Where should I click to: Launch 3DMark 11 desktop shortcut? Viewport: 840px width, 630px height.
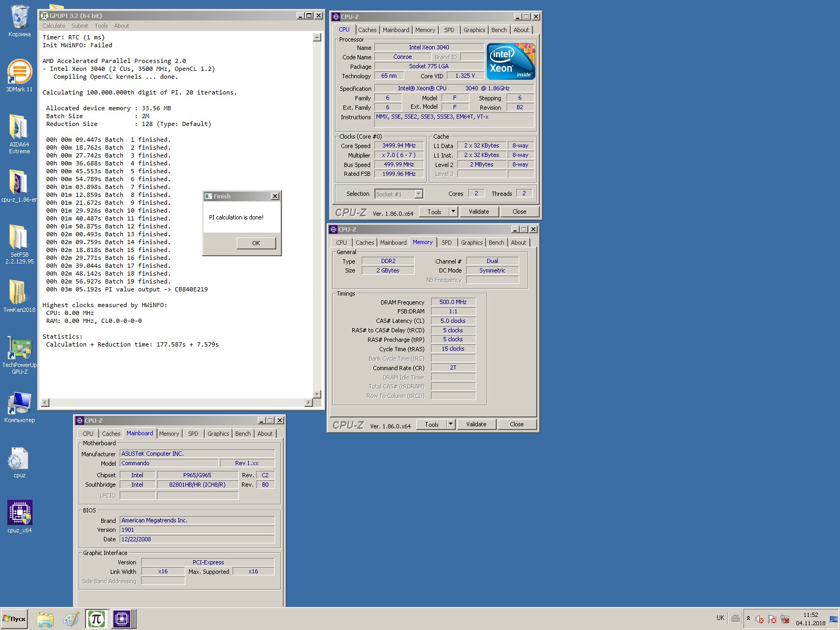pyautogui.click(x=19, y=75)
